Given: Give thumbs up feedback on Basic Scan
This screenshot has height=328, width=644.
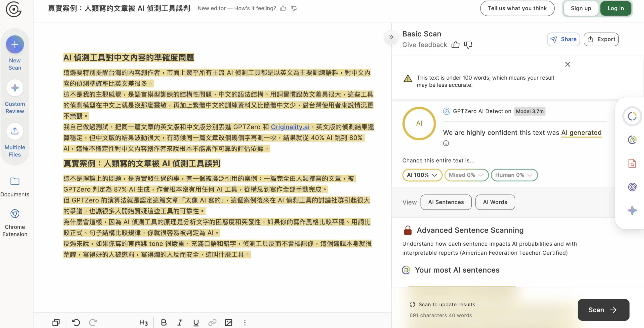Looking at the screenshot, I should pos(456,45).
